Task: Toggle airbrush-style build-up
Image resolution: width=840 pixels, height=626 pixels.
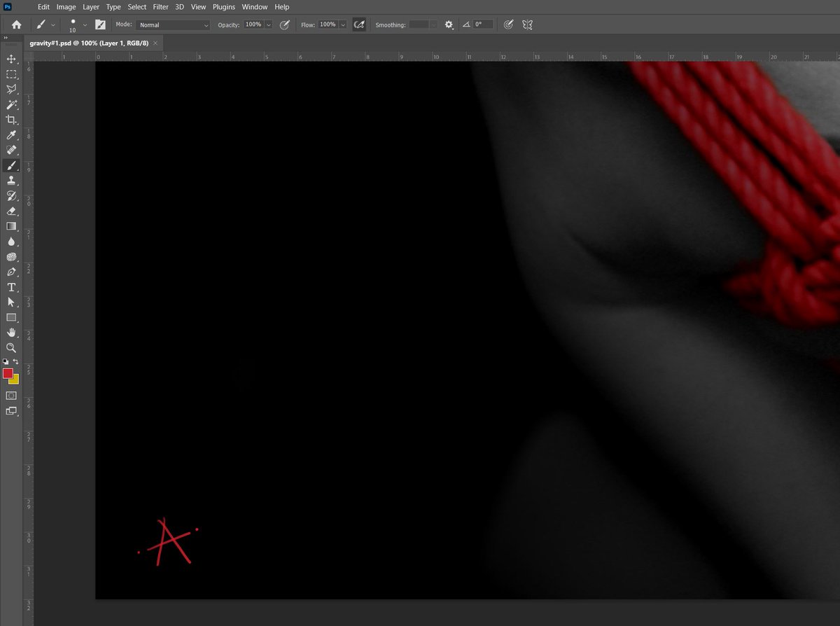Action: click(x=359, y=25)
